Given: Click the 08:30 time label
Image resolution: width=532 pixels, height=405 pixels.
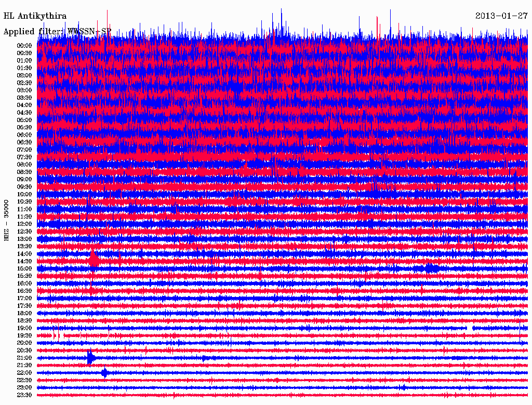Looking at the screenshot, I should coord(24,172).
